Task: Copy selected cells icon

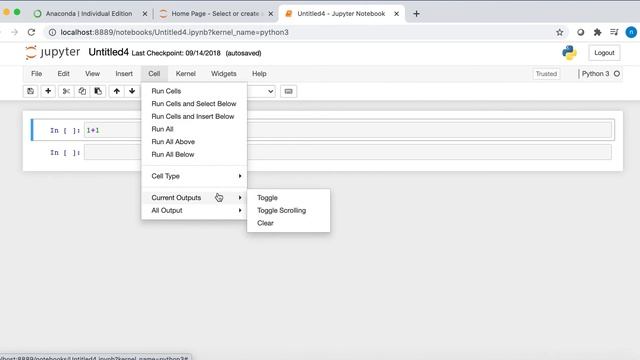Action: (x=82, y=91)
